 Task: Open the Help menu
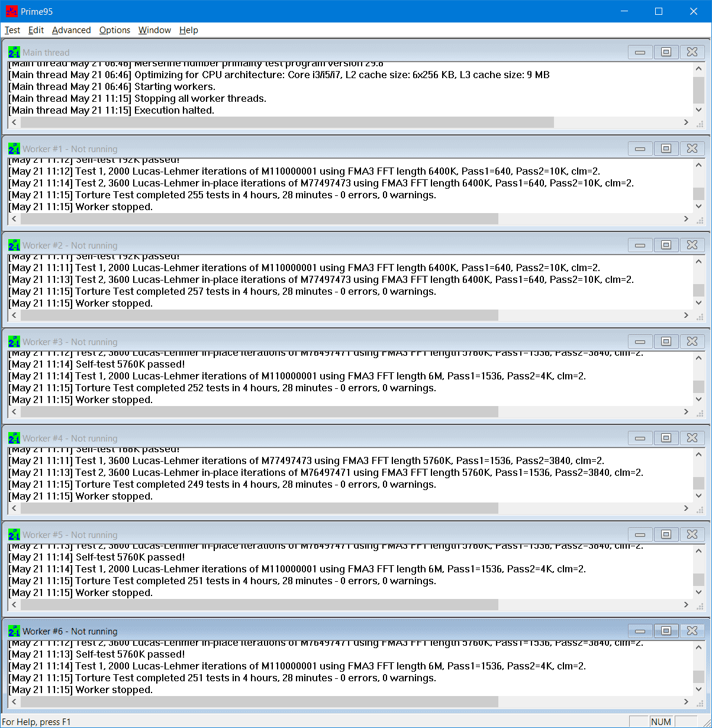189,30
